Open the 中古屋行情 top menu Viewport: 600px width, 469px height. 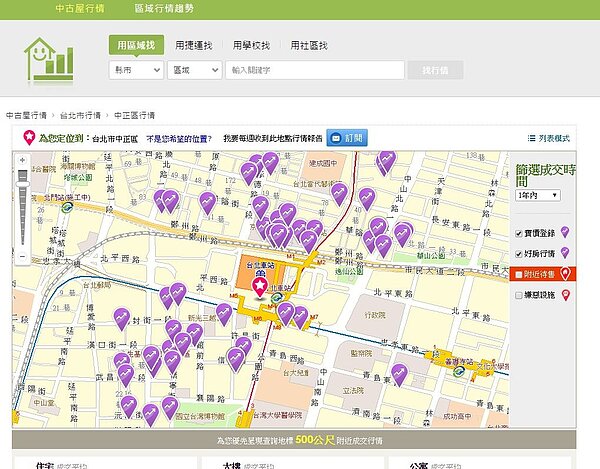[x=80, y=8]
